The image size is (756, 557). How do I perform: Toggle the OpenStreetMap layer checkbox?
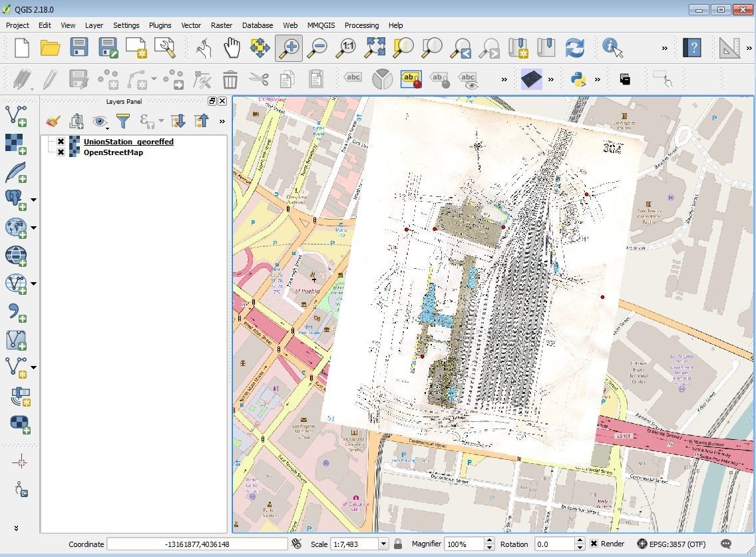(61, 152)
